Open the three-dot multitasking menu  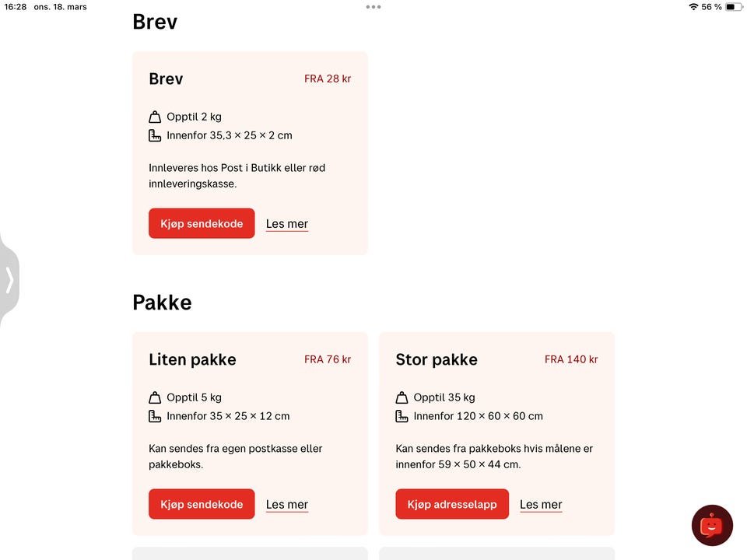[373, 7]
